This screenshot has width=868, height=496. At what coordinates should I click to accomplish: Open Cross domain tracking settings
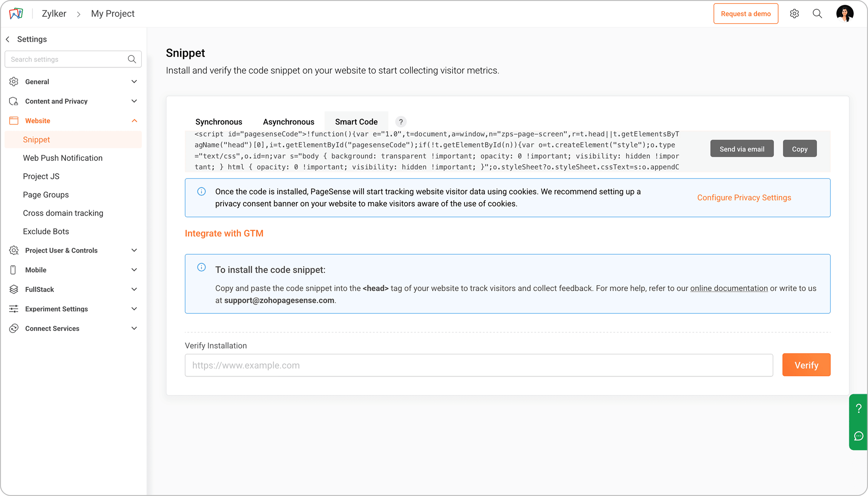click(63, 213)
